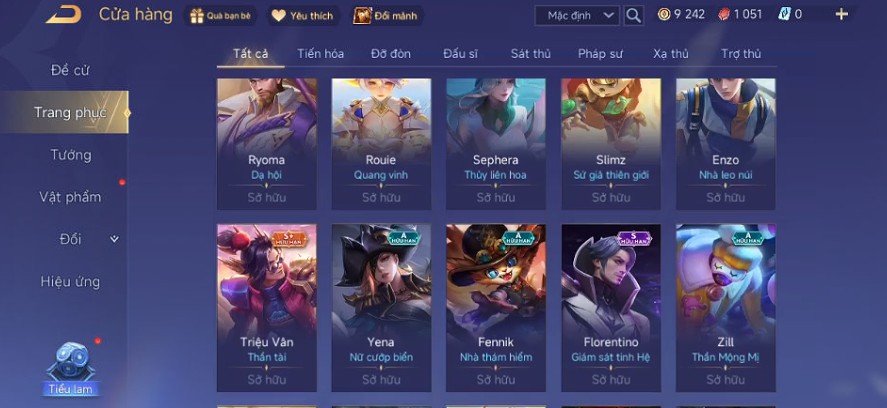The height and width of the screenshot is (408, 887).
Task: Open the Mặc định sort dropdown
Action: point(577,15)
